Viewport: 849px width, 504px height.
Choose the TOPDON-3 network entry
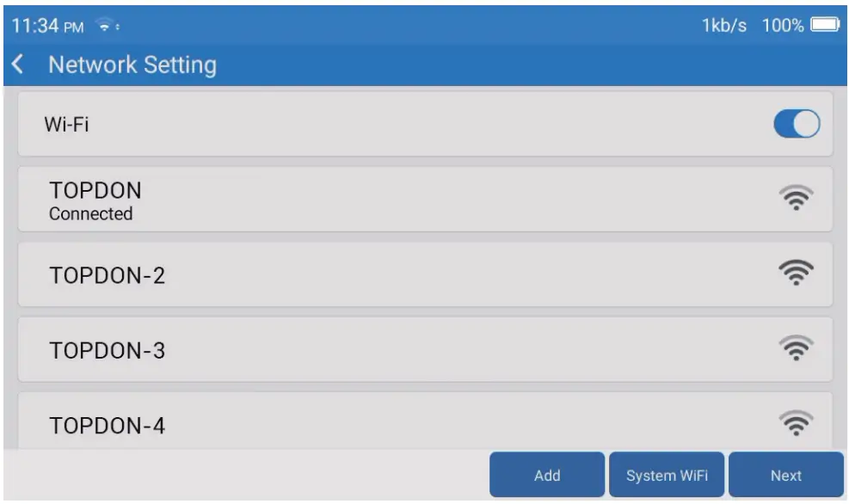click(344, 350)
